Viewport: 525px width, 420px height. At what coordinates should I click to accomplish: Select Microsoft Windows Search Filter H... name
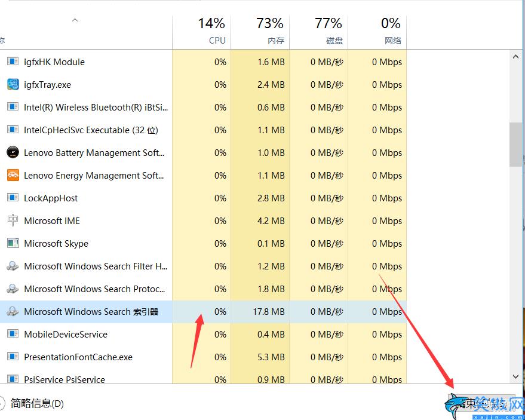coord(96,266)
